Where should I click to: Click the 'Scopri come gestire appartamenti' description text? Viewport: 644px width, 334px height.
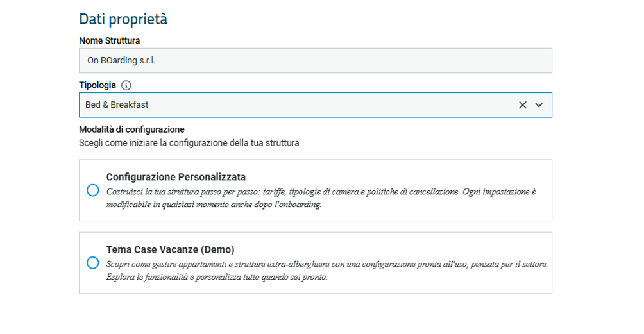pyautogui.click(x=327, y=271)
